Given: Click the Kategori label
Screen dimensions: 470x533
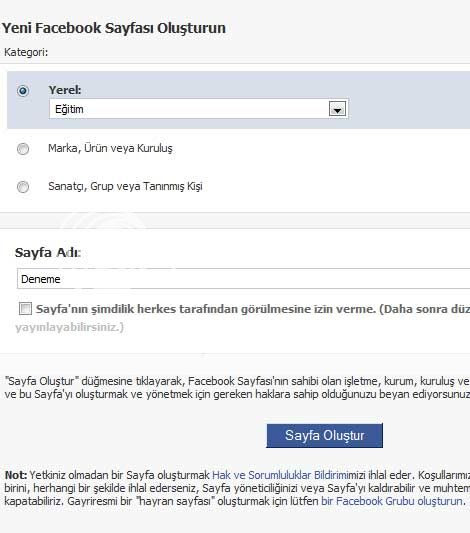Looking at the screenshot, I should [26, 52].
